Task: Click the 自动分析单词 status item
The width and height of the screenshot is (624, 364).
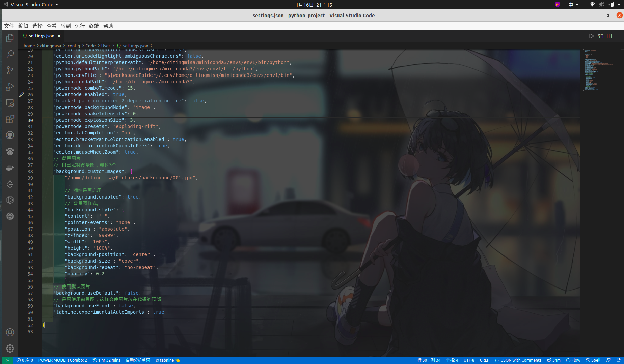Action: click(138, 360)
